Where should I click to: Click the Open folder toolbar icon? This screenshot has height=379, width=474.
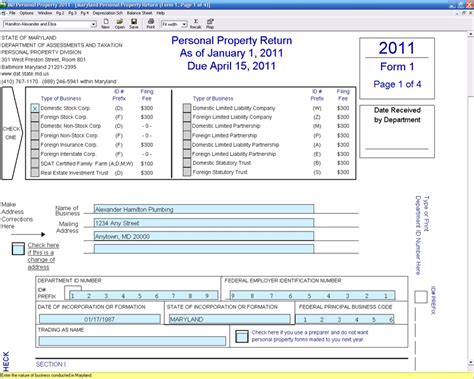tap(120, 22)
